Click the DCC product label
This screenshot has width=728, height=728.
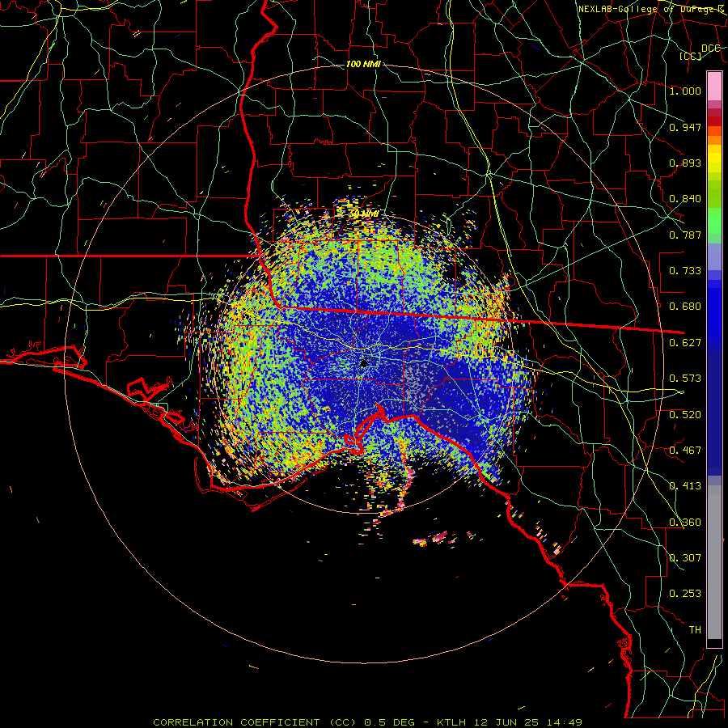coord(711,49)
